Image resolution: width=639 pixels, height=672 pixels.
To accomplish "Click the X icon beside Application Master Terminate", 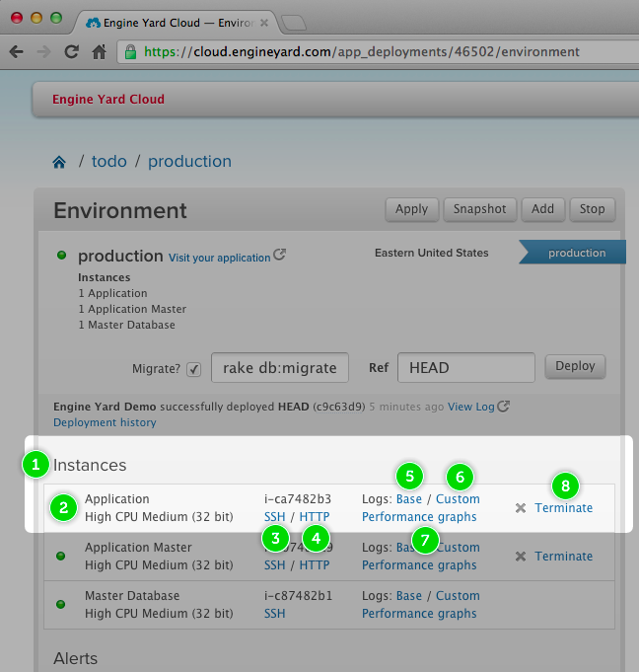I will coord(521,557).
